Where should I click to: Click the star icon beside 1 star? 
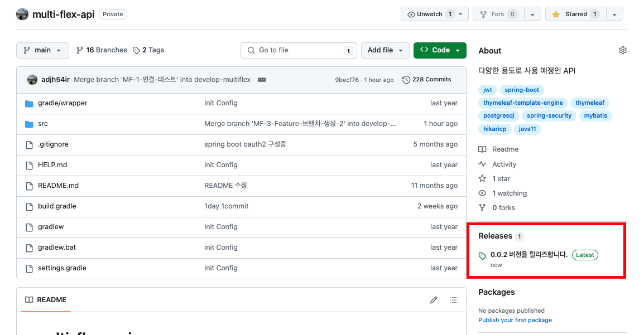(482, 178)
